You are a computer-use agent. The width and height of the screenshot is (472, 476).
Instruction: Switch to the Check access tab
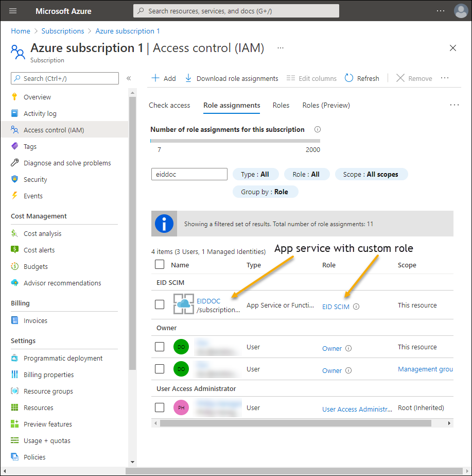click(x=169, y=105)
